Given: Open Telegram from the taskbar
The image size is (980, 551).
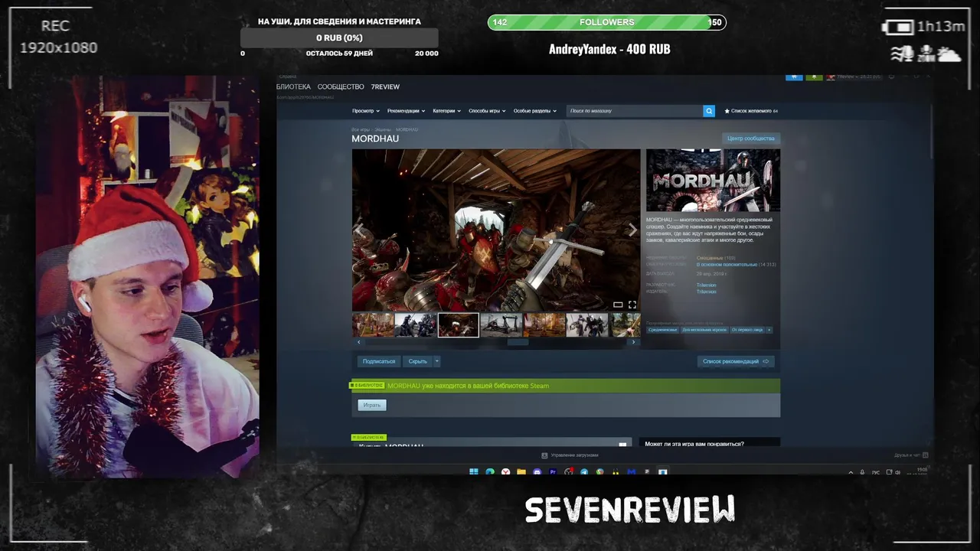Looking at the screenshot, I should 584,472.
